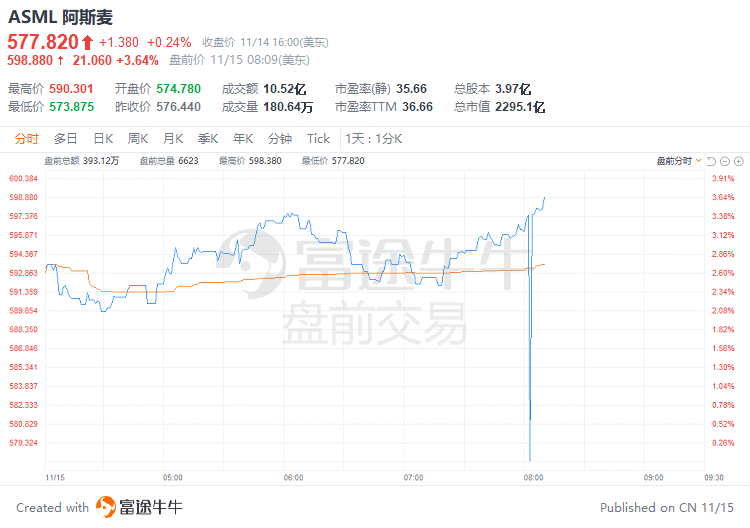Click the turnover value 10.52亿

click(285, 89)
